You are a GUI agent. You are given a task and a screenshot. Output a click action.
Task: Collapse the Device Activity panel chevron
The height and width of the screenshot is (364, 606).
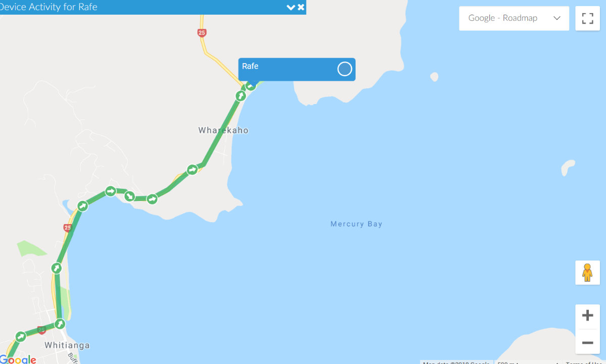click(x=290, y=7)
